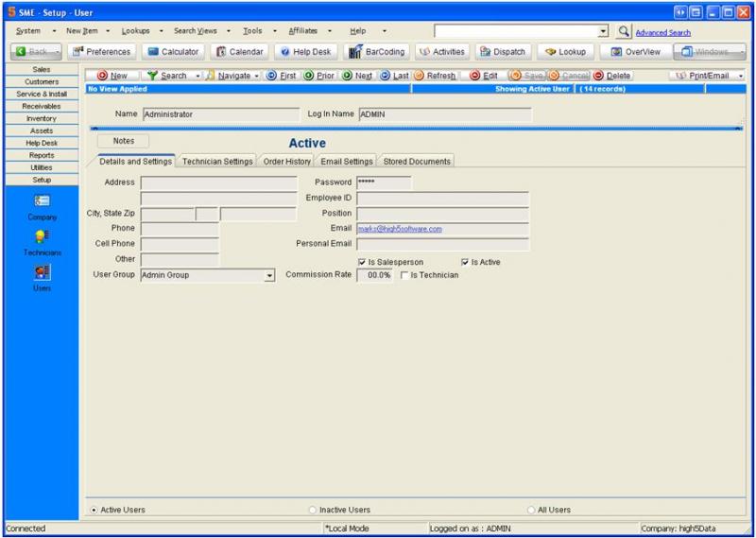Go to the First record
The width and height of the screenshot is (756, 538).
[x=282, y=76]
